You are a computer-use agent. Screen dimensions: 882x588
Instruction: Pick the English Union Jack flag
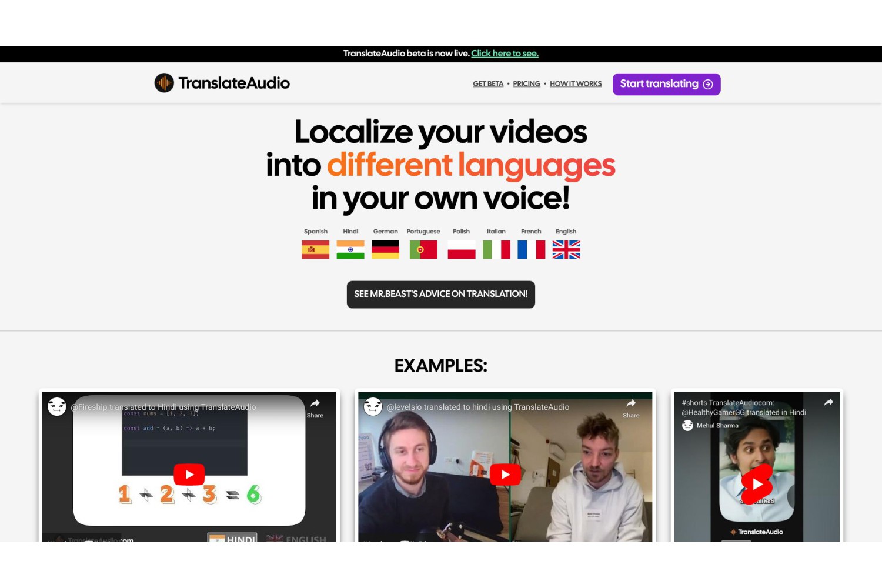[x=566, y=250]
